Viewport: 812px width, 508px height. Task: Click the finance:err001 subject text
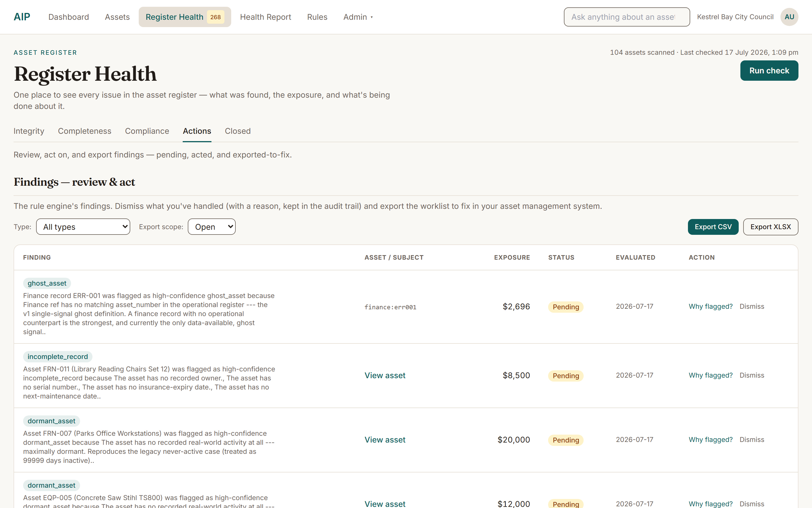(390, 307)
